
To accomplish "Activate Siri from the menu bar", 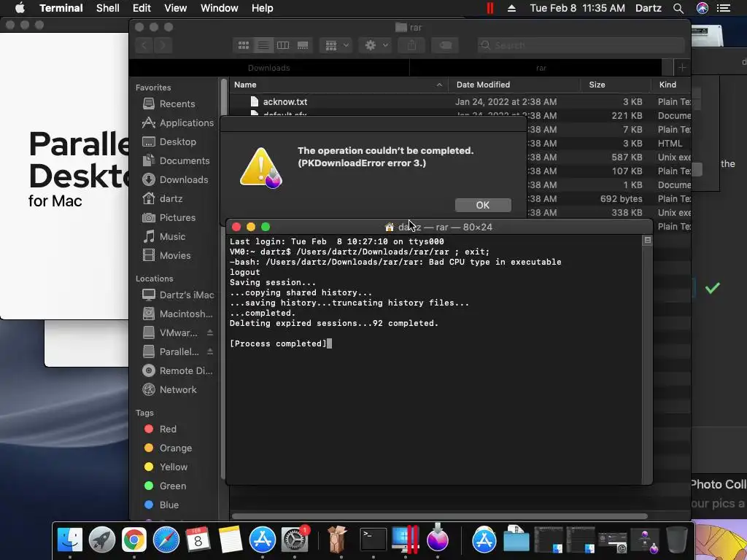I will pos(703,8).
